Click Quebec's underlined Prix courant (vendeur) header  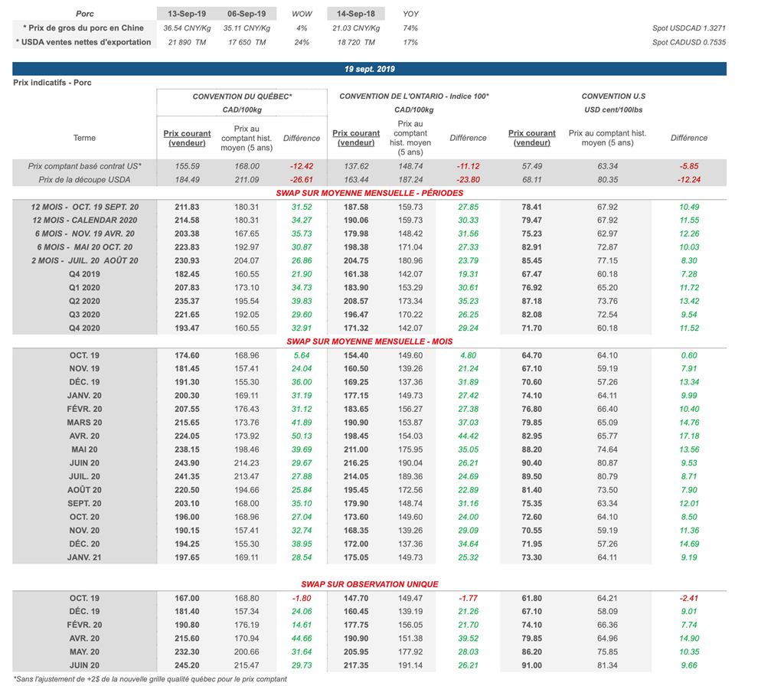point(186,138)
